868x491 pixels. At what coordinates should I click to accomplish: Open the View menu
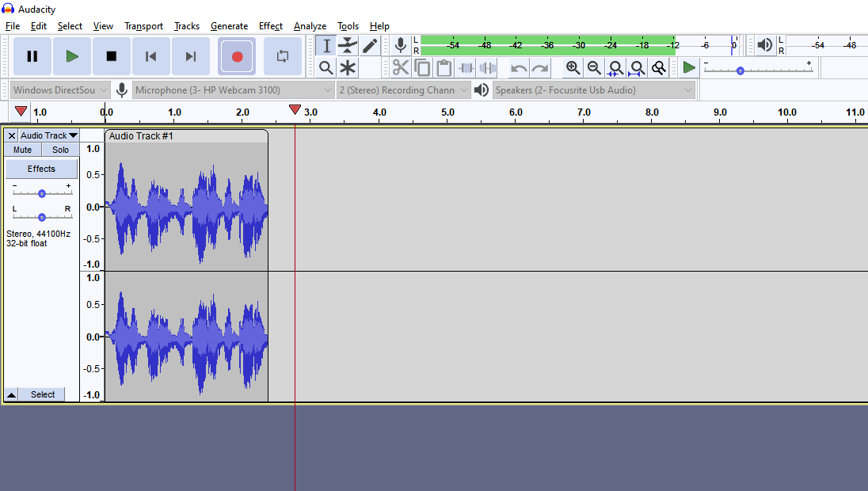pos(103,26)
